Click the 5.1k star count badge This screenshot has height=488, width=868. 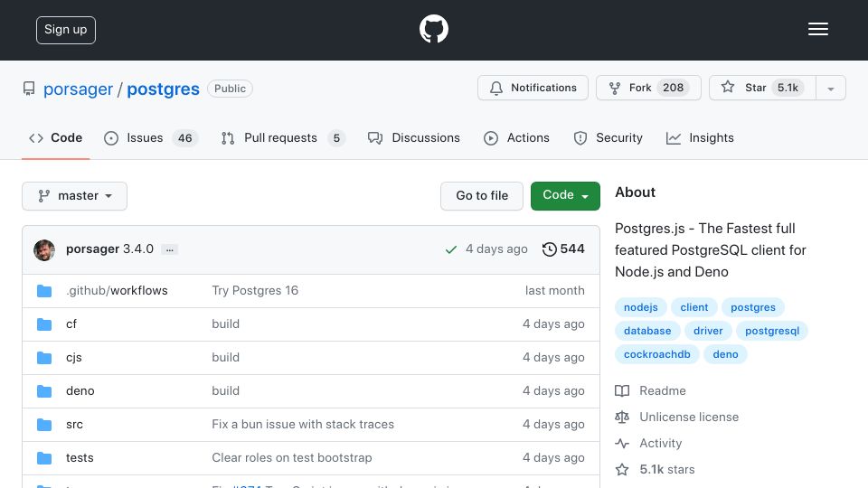pyautogui.click(x=788, y=88)
